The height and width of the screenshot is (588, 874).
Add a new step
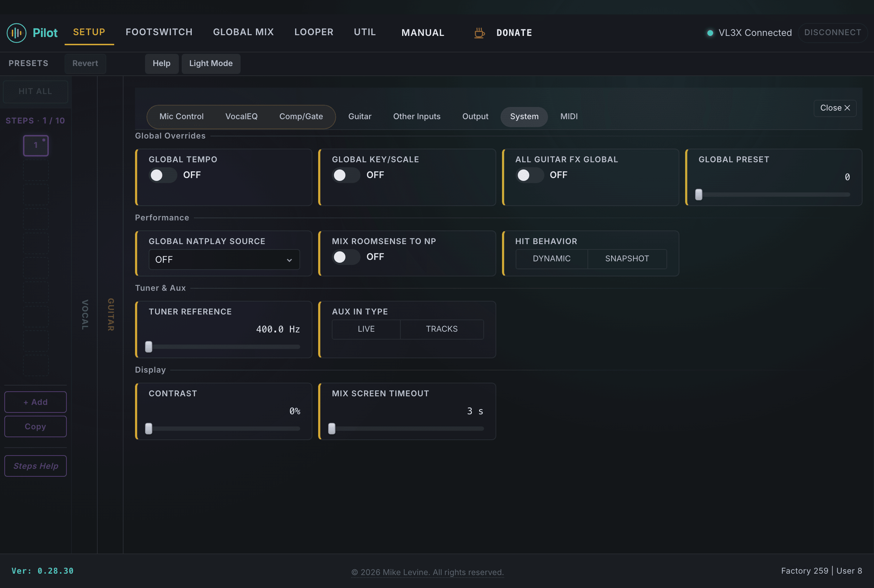(x=36, y=402)
